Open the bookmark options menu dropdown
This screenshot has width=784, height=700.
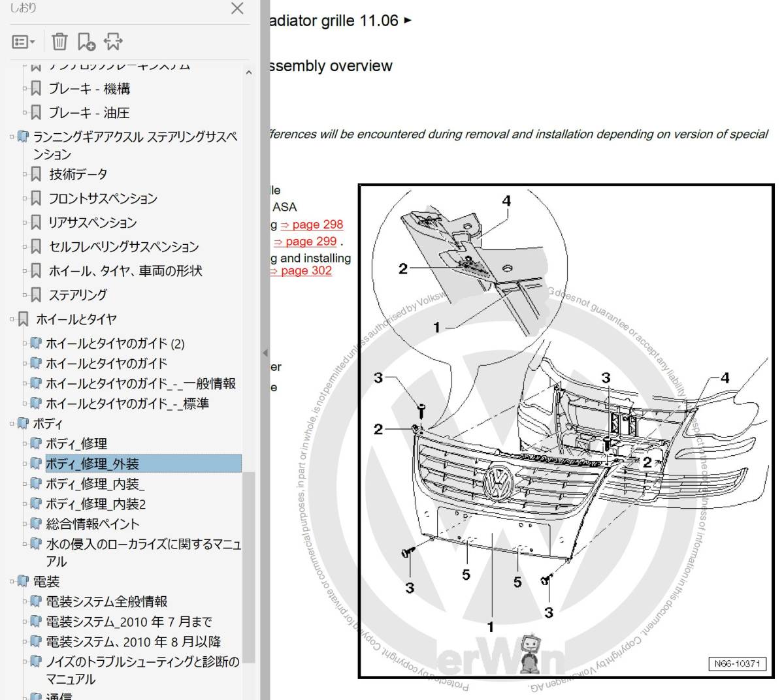[x=24, y=42]
